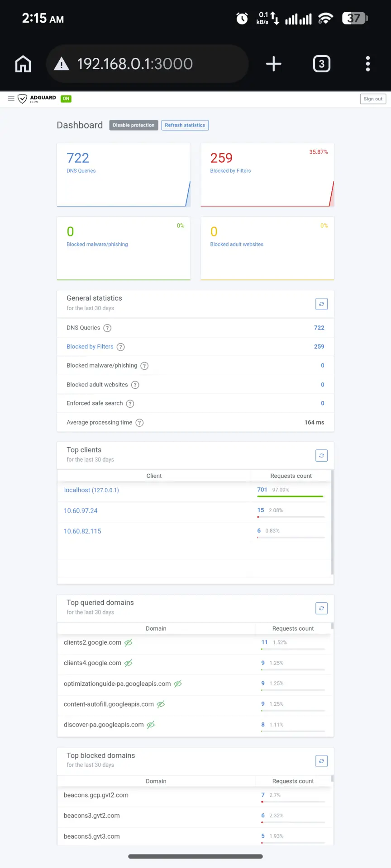The height and width of the screenshot is (868, 391).
Task: Toggle tracker eye icon beside content-autofill.googleapis.com
Action: 161,704
